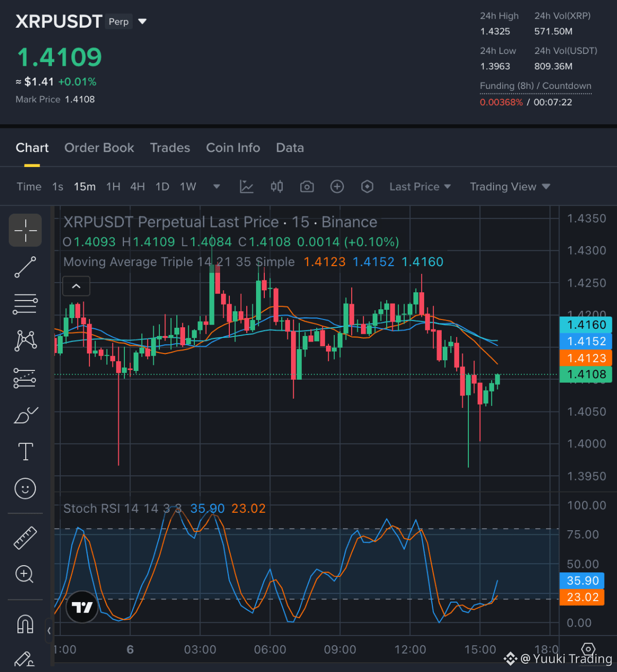This screenshot has width=617, height=672.
Task: Take a chart snapshot with camera icon
Action: click(x=307, y=186)
